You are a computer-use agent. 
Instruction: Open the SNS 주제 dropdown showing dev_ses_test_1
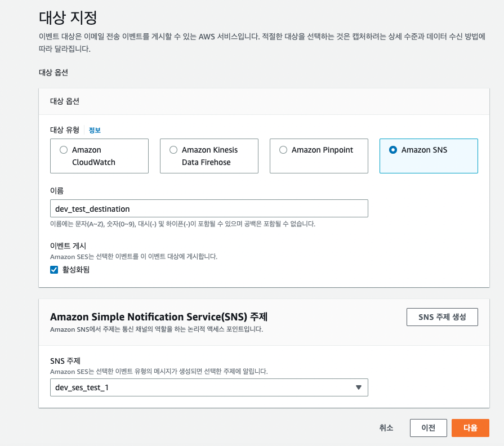[x=209, y=387]
